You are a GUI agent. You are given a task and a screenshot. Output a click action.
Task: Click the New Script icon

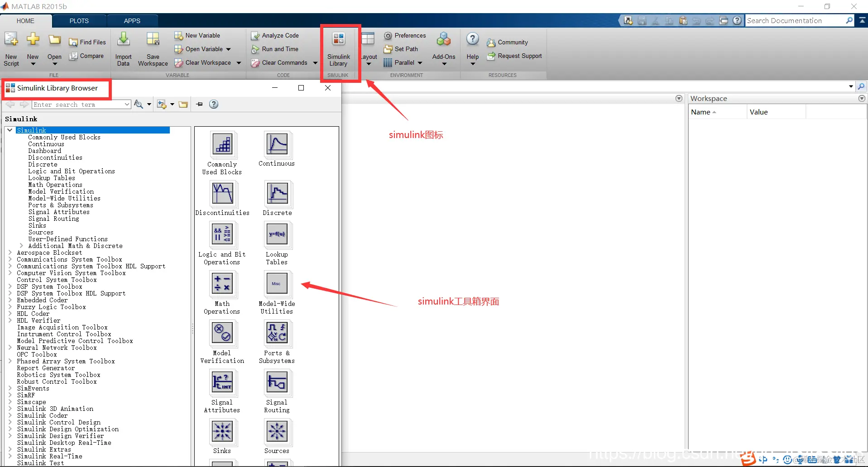[x=11, y=49]
